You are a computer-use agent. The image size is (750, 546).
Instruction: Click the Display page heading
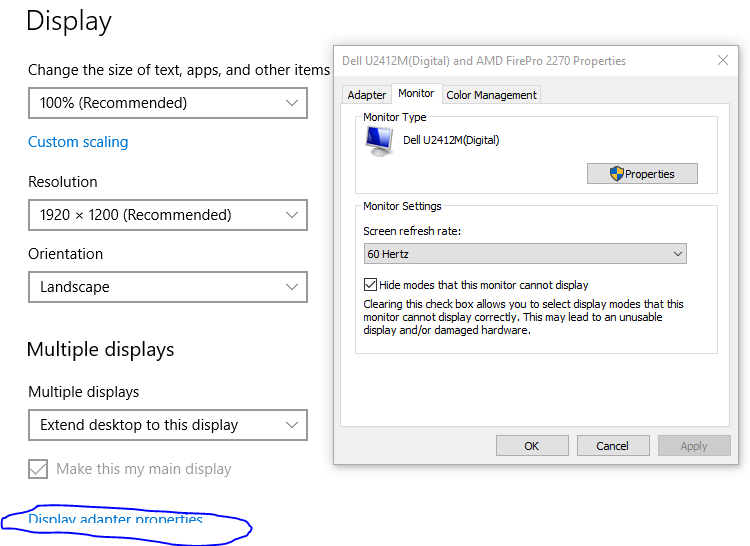[69, 22]
